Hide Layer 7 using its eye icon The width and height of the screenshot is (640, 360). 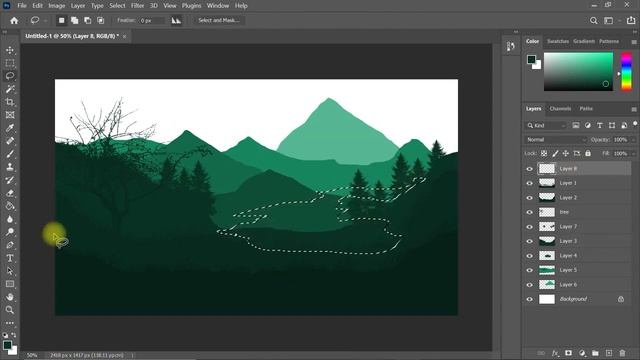pyautogui.click(x=529, y=227)
